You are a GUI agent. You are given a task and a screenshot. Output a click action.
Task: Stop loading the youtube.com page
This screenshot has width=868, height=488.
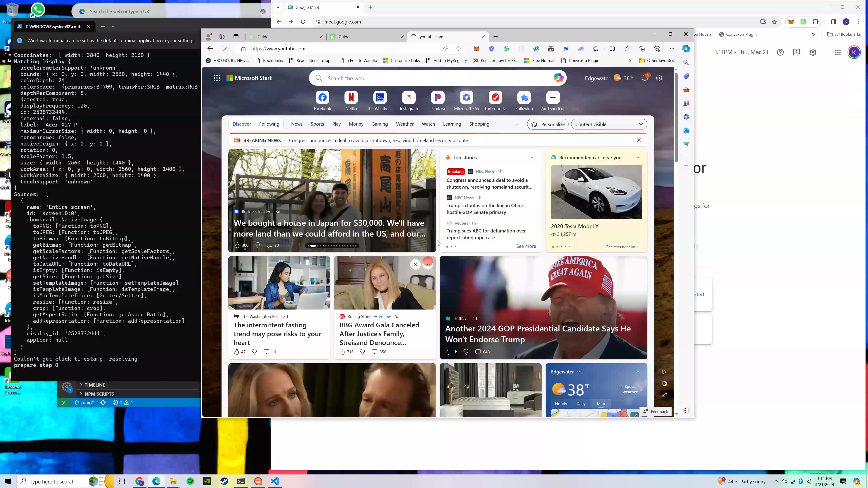225,49
